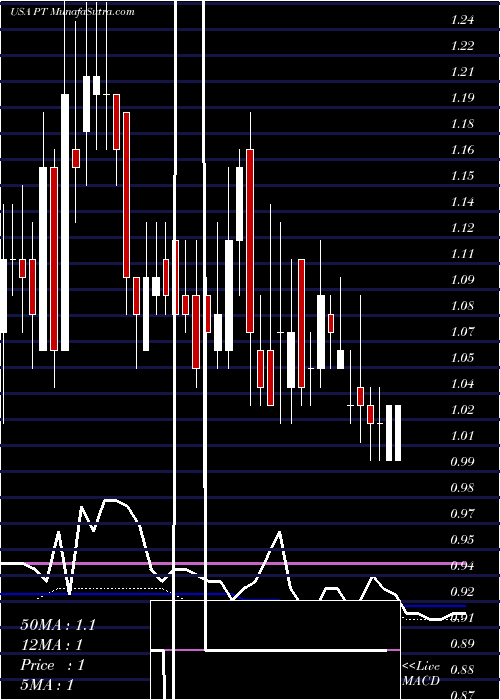
Task: Click the 0.97 price axis label
Action: coord(462,513)
